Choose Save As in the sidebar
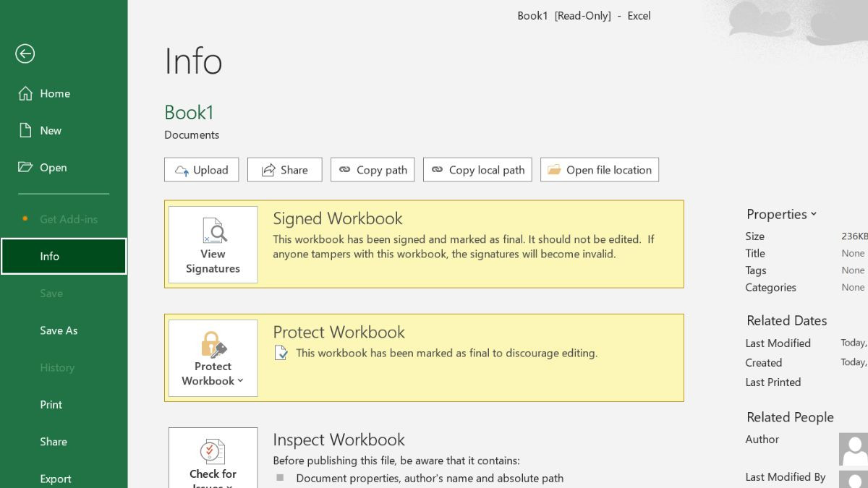The width and height of the screenshot is (868, 488). (x=64, y=330)
